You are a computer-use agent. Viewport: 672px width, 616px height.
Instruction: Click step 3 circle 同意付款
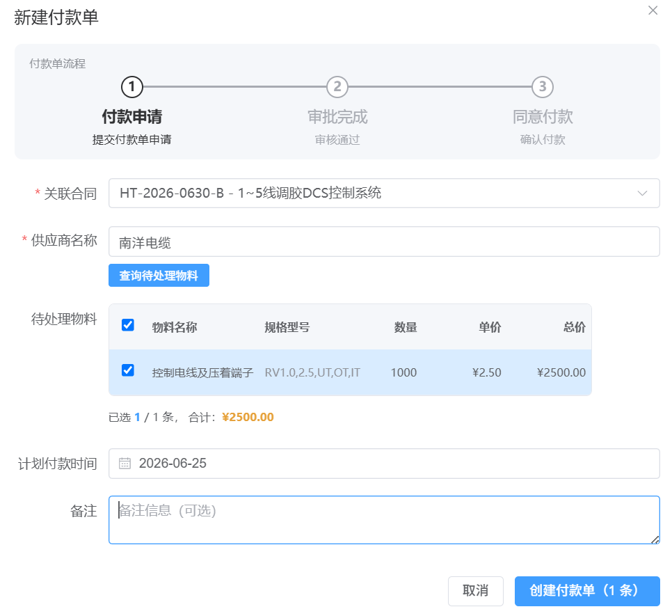pos(543,87)
